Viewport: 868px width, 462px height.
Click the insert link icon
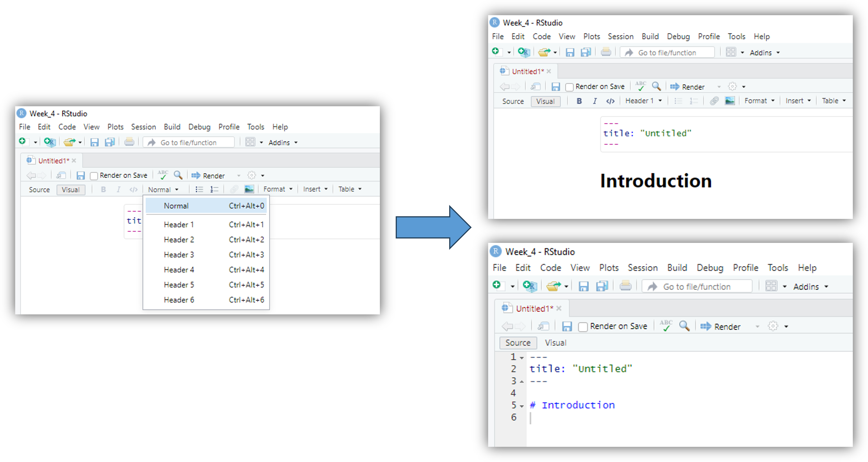point(714,100)
